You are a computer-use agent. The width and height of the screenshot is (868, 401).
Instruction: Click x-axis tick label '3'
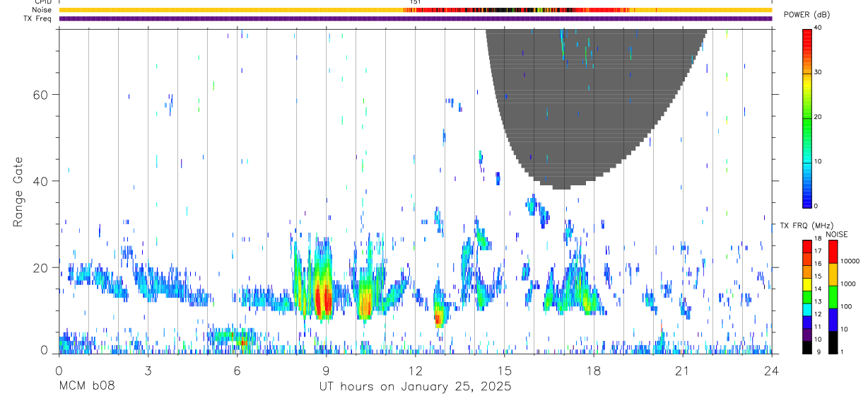click(x=148, y=371)
